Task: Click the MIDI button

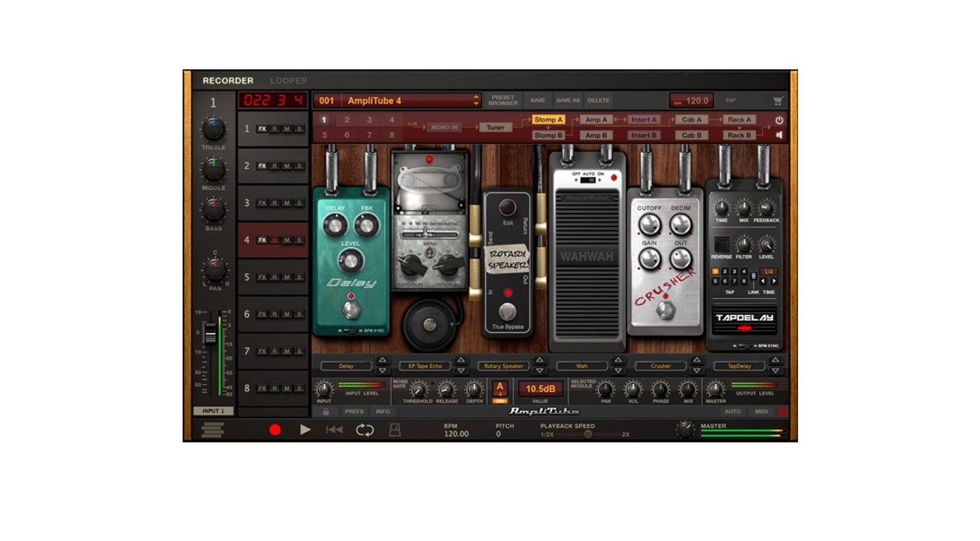Action: (x=761, y=412)
